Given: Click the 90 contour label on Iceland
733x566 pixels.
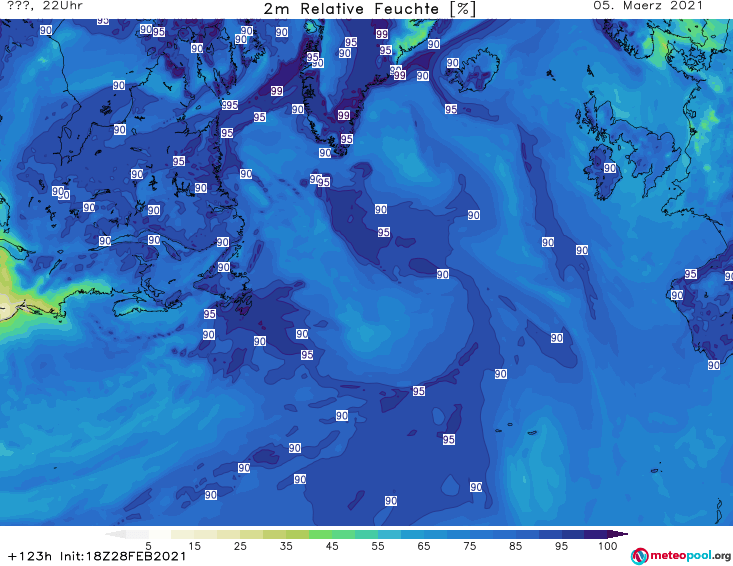Looking at the screenshot, I should point(452,63).
